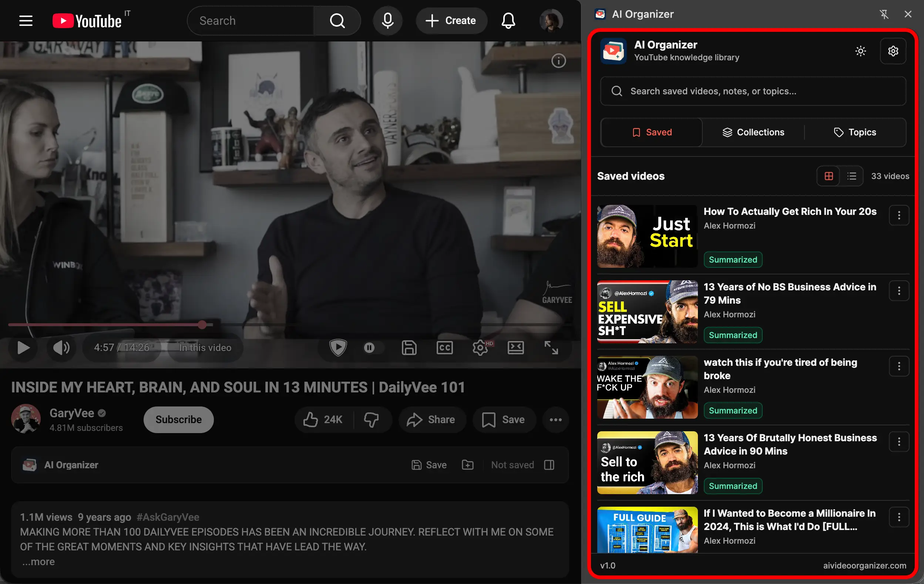This screenshot has width=924, height=584.
Task: Start voice search with the microphone
Action: click(x=387, y=21)
